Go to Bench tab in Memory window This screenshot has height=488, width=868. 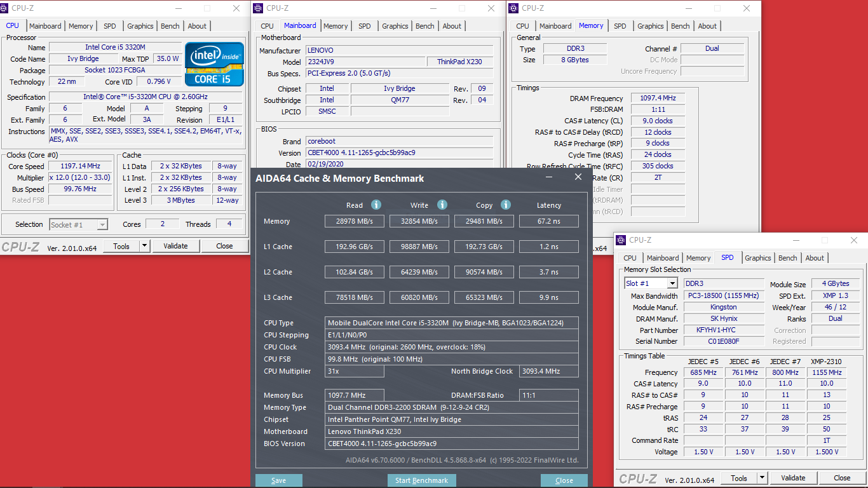(681, 26)
